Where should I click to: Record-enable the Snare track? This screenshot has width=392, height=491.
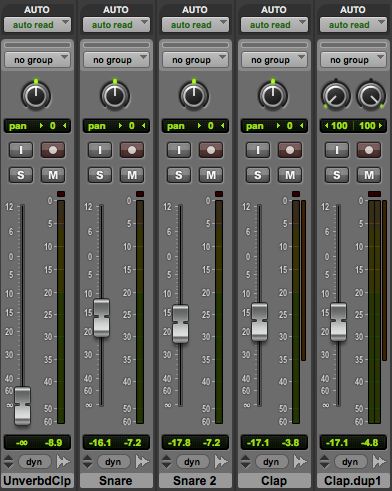coord(132,150)
